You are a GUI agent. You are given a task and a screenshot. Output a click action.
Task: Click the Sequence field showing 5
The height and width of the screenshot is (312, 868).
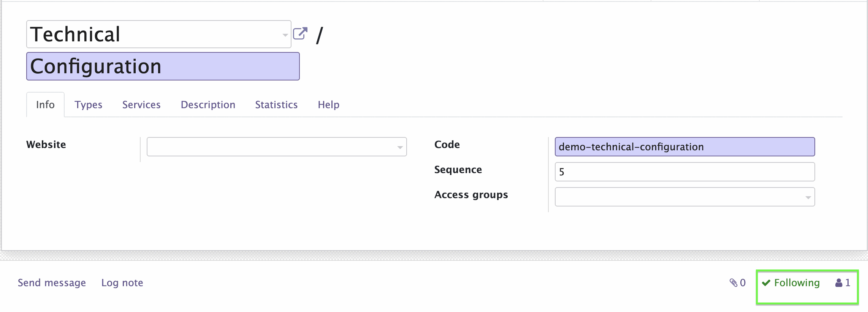(x=685, y=172)
